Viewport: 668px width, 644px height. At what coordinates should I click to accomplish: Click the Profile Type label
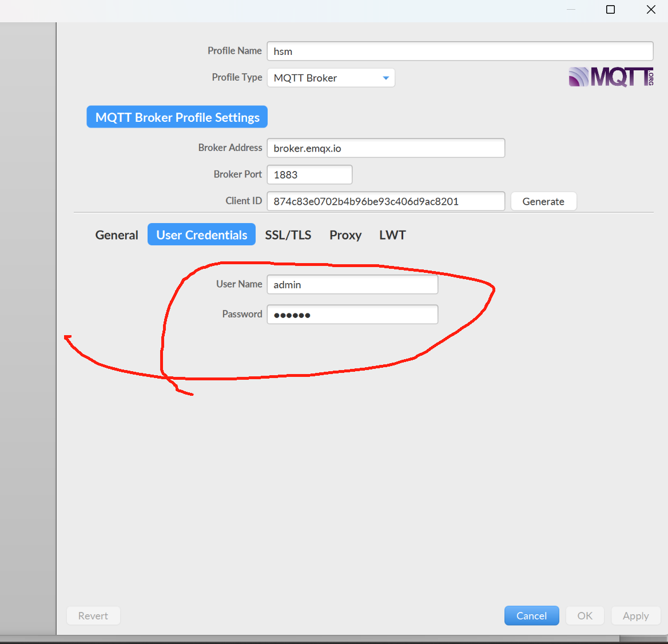coord(237,77)
